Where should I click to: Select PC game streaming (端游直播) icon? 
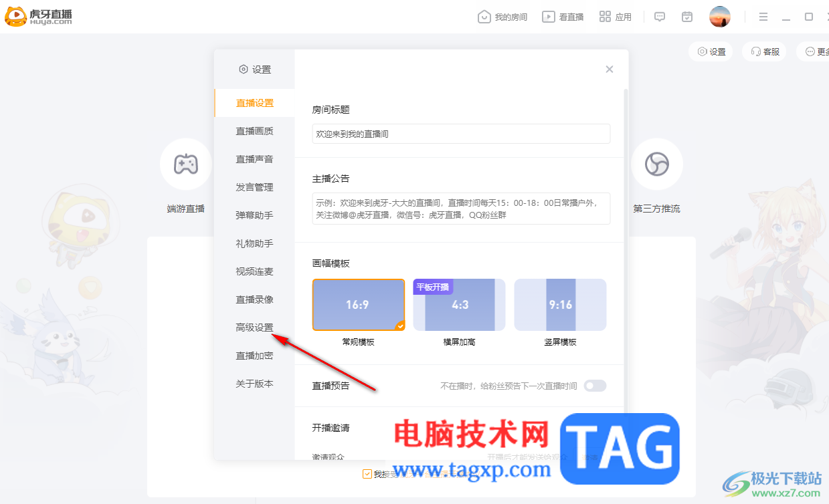[185, 164]
